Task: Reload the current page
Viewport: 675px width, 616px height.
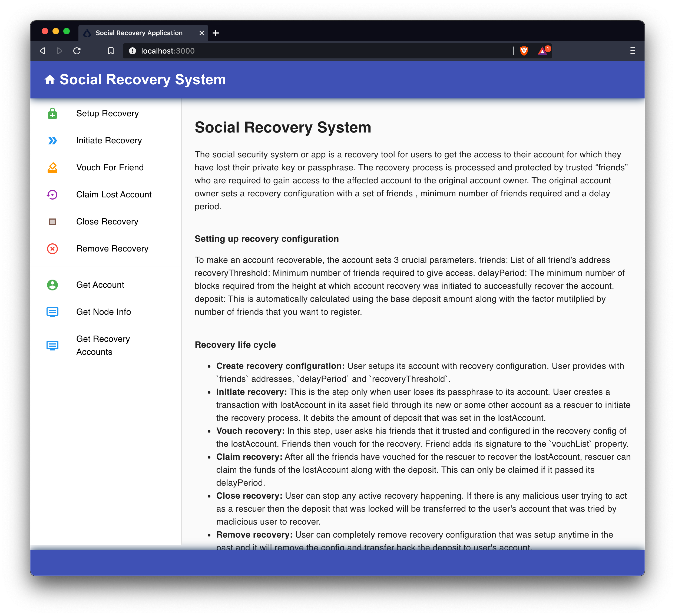Action: pyautogui.click(x=77, y=51)
